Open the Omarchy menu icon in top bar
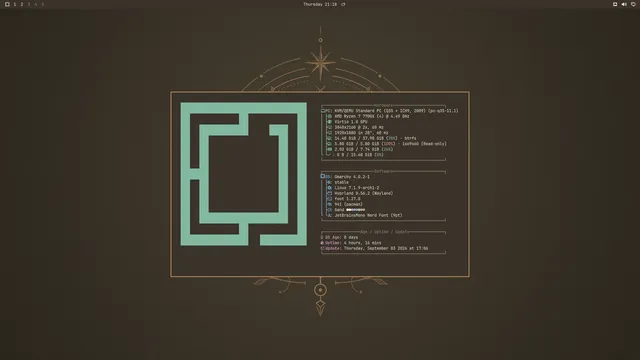This screenshot has width=640, height=360. point(7,4)
